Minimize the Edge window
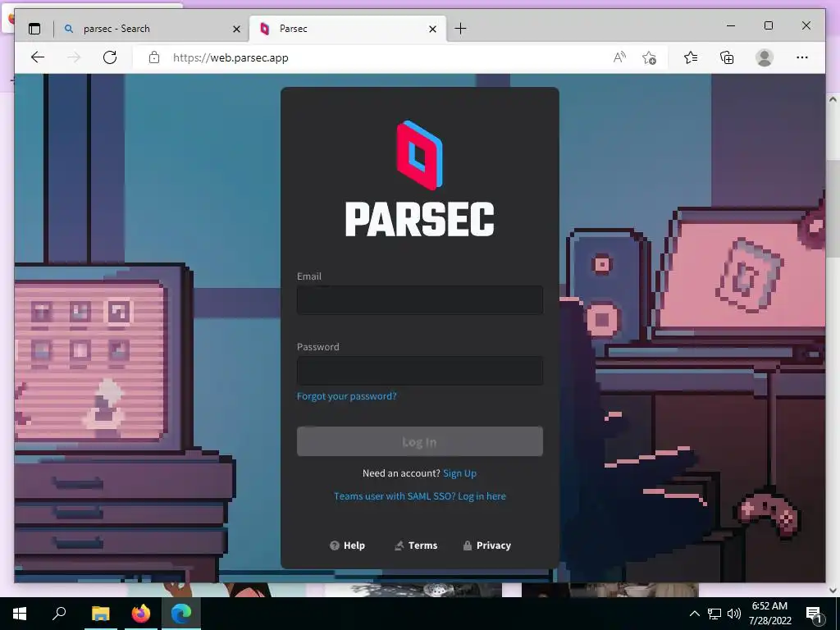Screen dimensions: 840x630 [731, 25]
